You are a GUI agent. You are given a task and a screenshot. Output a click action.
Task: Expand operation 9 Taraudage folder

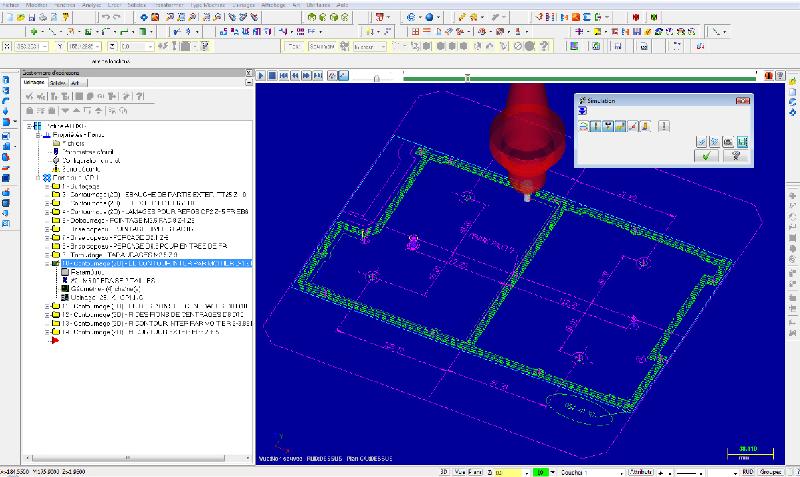47,255
